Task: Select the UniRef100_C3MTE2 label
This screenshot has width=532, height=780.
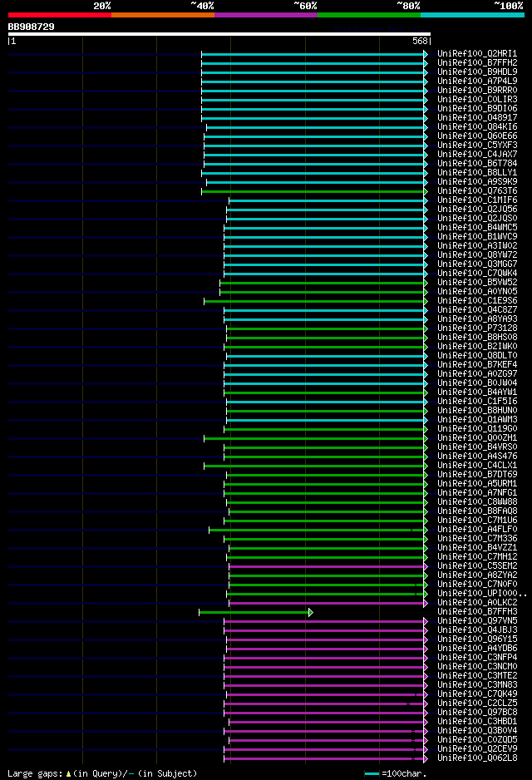Action: tap(477, 676)
